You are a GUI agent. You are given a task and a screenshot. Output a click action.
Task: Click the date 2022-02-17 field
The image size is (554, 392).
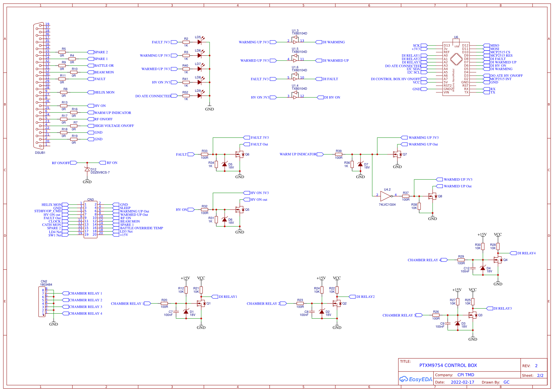(x=463, y=382)
